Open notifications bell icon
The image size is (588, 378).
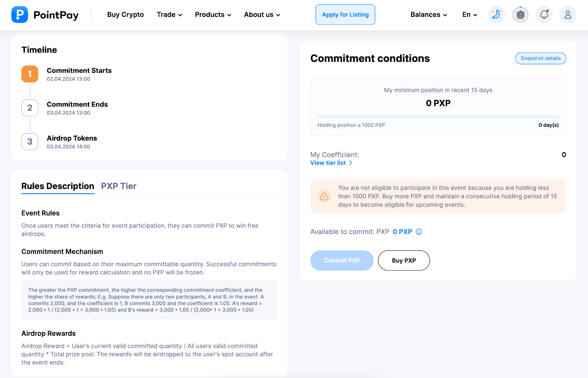point(544,15)
